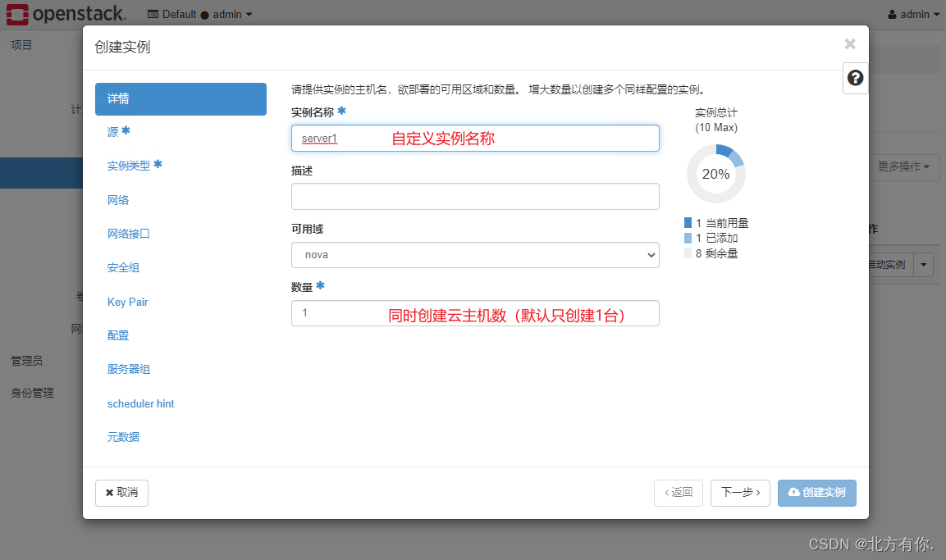This screenshot has height=560, width=946.
Task: Click the 剩余量 legend color swatch
Action: pyautogui.click(x=688, y=253)
